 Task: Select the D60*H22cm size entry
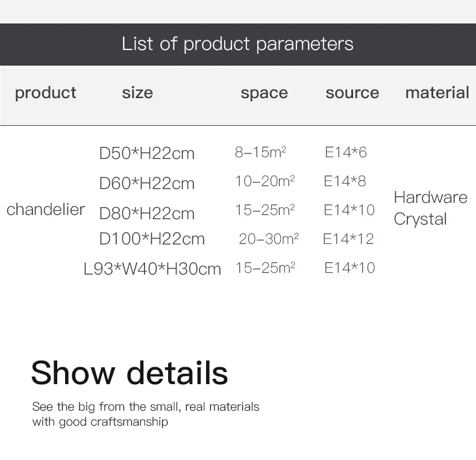pyautogui.click(x=147, y=183)
